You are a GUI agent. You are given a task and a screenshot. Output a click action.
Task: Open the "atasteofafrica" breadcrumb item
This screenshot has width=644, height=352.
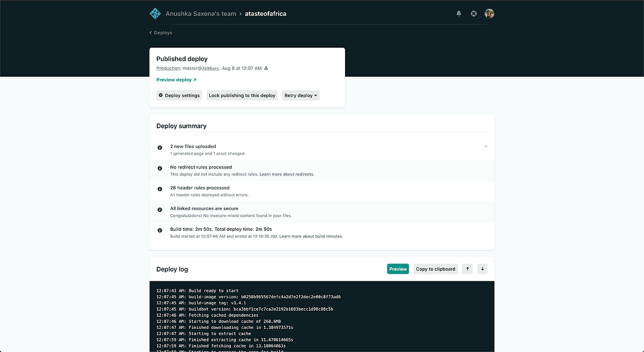tap(266, 13)
